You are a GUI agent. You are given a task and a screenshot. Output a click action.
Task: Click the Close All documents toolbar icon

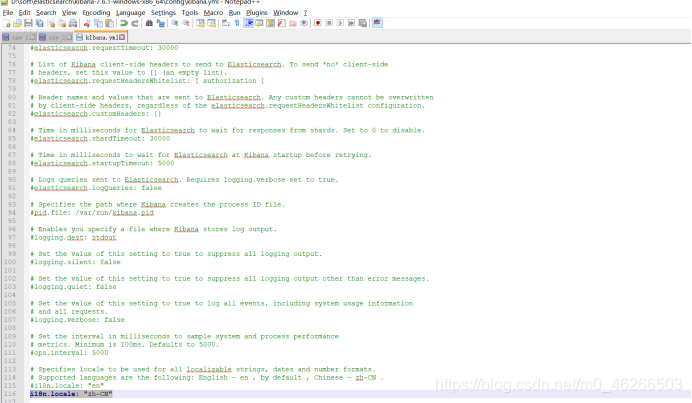click(x=62, y=23)
